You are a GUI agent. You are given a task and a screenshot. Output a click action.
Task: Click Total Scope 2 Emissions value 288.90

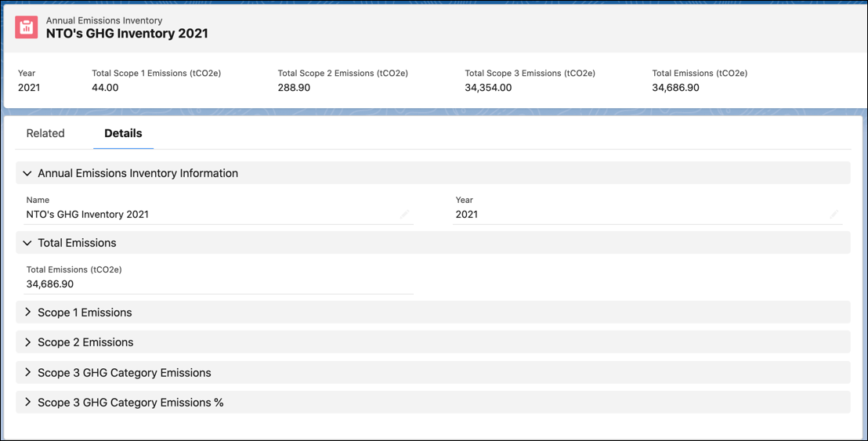[x=294, y=88]
